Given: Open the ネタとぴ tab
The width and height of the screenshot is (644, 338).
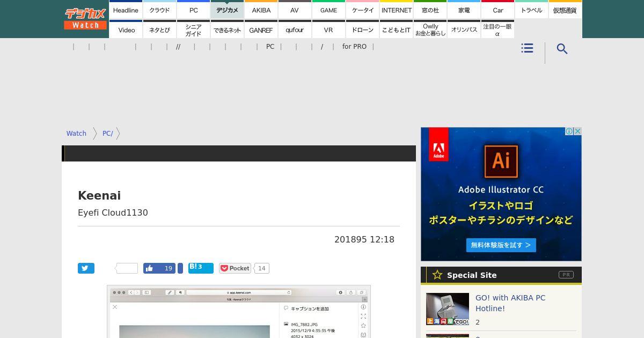Looking at the screenshot, I should pos(159,30).
